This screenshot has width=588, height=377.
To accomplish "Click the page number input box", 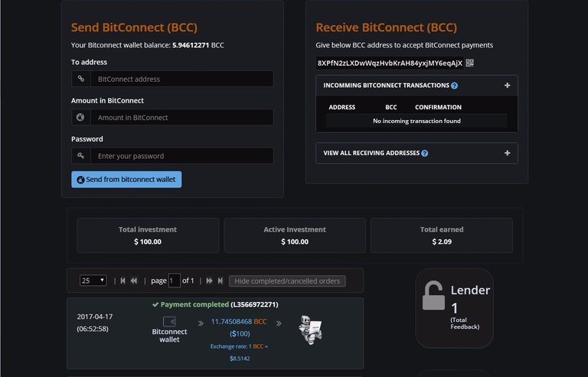I will 174,281.
